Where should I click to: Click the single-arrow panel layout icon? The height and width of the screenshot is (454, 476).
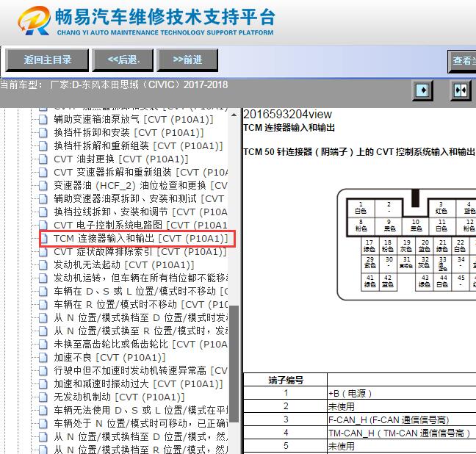[422, 90]
